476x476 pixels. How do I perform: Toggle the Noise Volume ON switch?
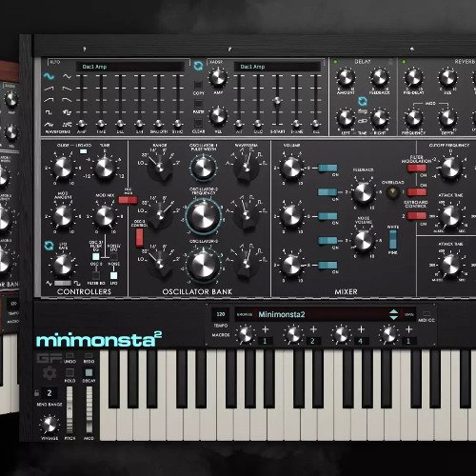(327, 241)
